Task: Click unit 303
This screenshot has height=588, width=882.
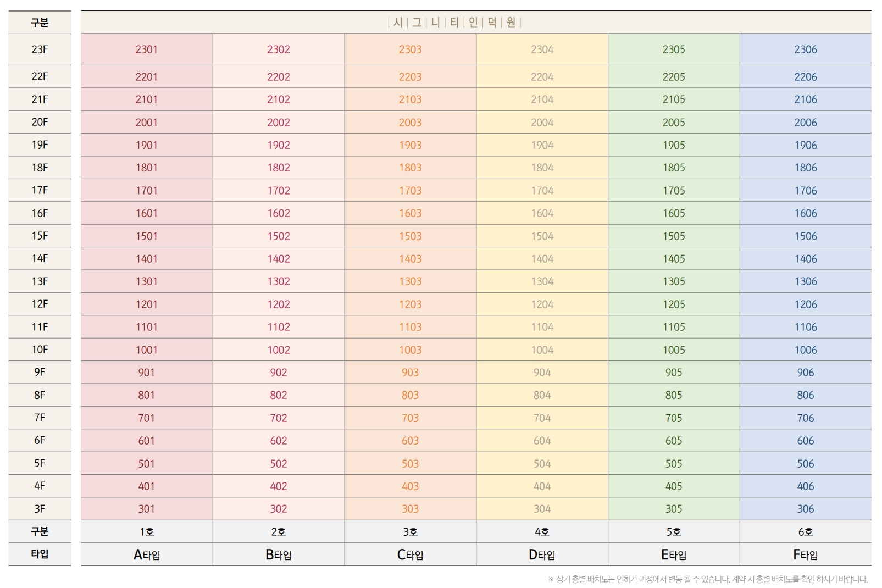Action: point(411,509)
